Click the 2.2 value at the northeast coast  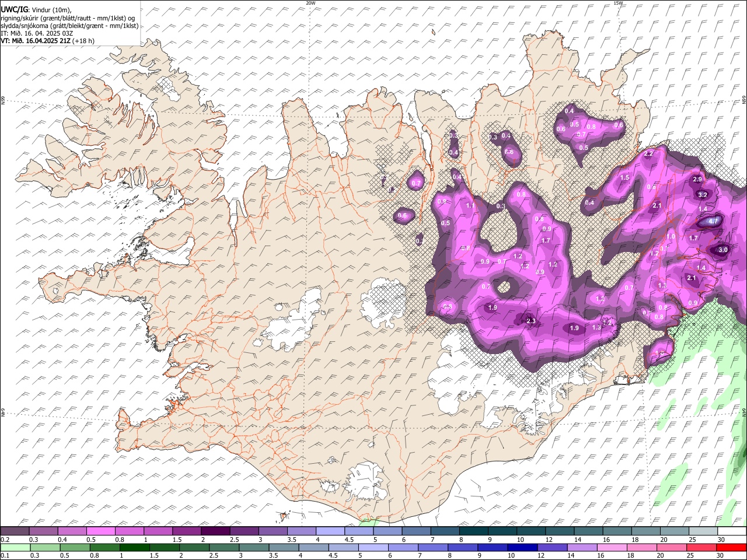click(x=648, y=153)
